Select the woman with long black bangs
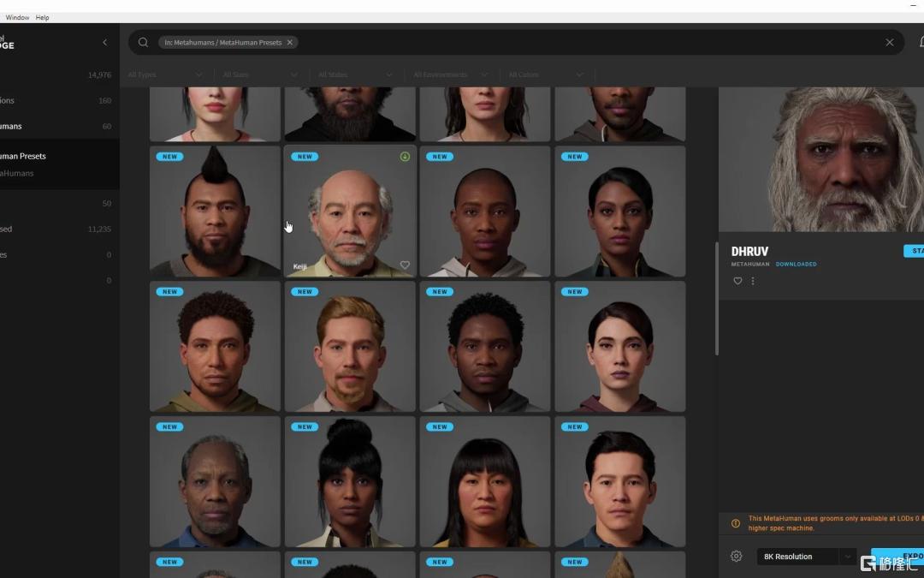The height and width of the screenshot is (578, 924). point(485,482)
